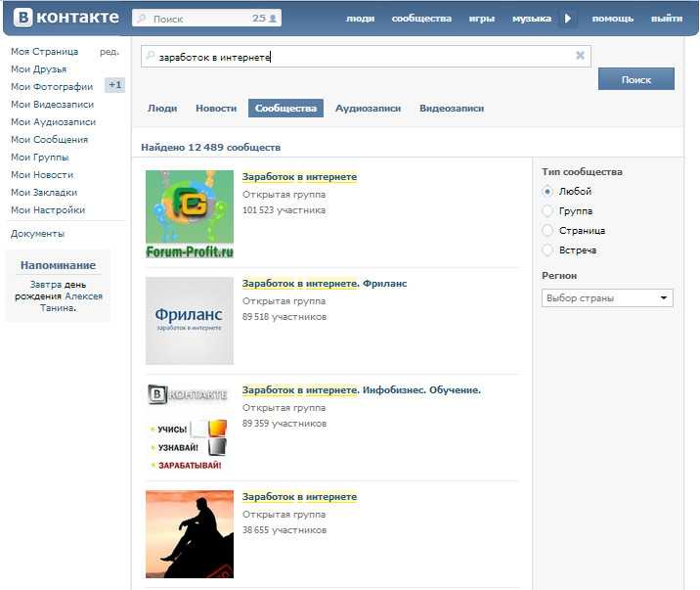Switch to the Аудиозаписи tab
This screenshot has width=700, height=590.
368,108
